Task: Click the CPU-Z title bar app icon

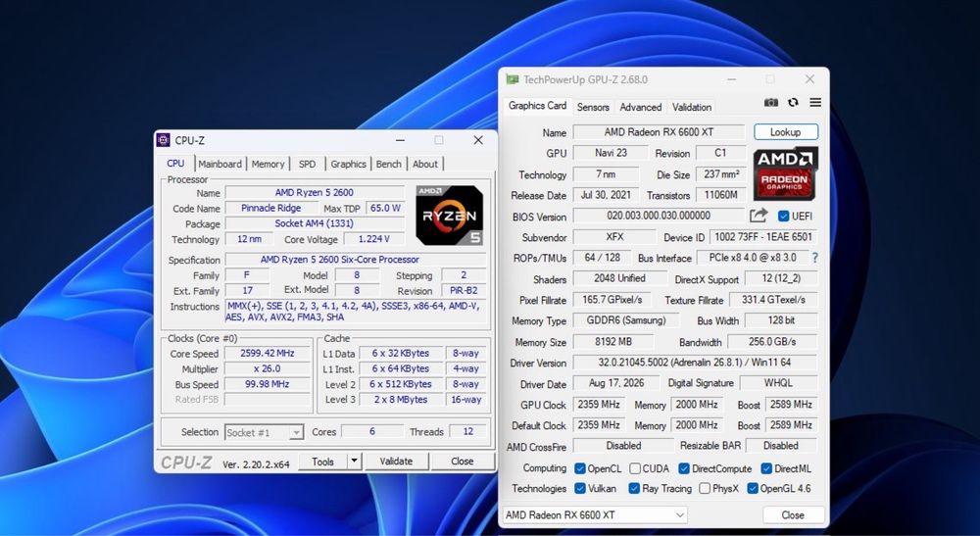Action: [x=163, y=140]
